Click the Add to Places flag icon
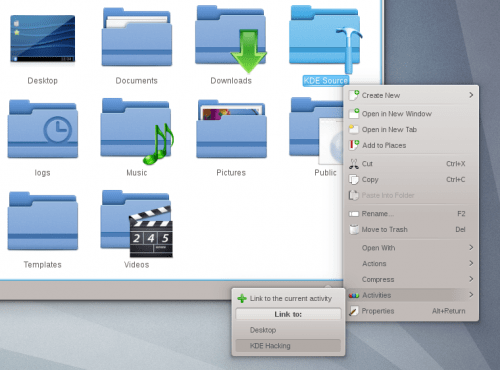500x370 pixels. 354,145
